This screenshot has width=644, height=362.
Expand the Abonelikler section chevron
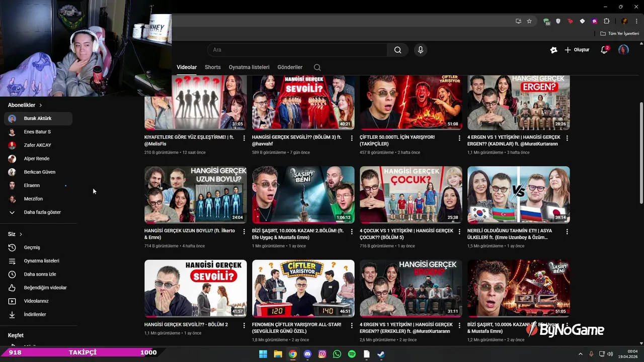click(x=41, y=105)
